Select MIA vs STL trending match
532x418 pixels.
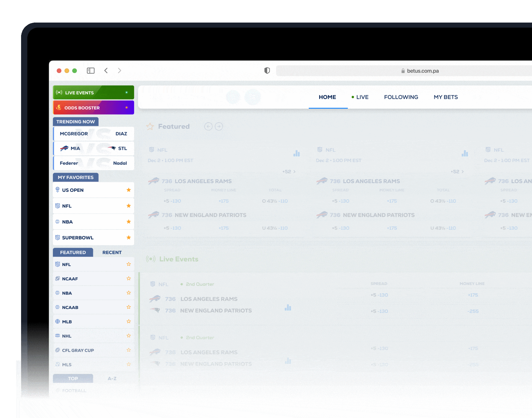click(94, 148)
